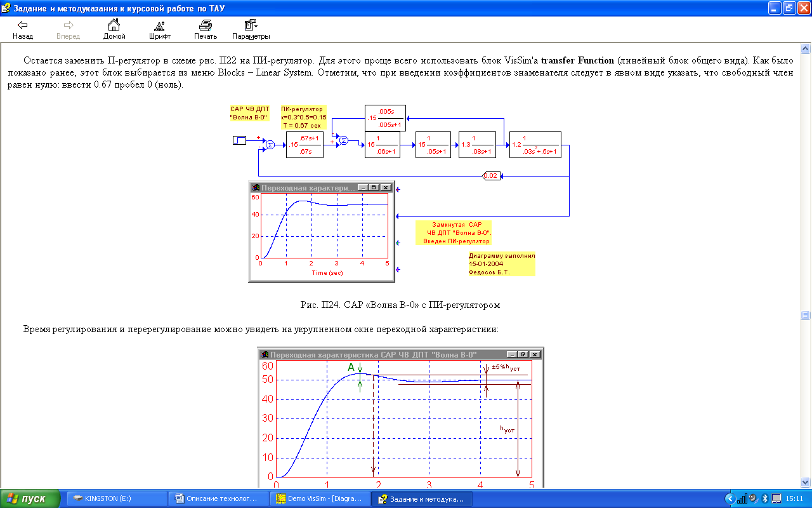Open the пуск Start menu
The image size is (812, 508).
30,499
